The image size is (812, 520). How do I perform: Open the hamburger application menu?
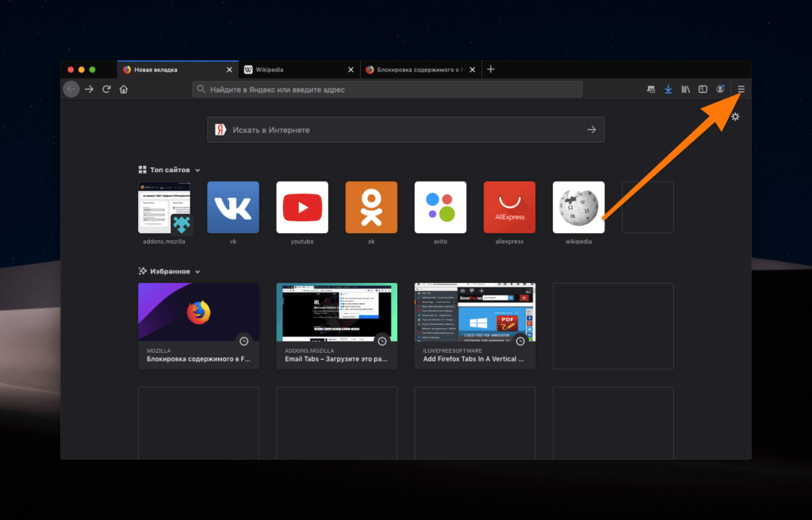point(741,89)
